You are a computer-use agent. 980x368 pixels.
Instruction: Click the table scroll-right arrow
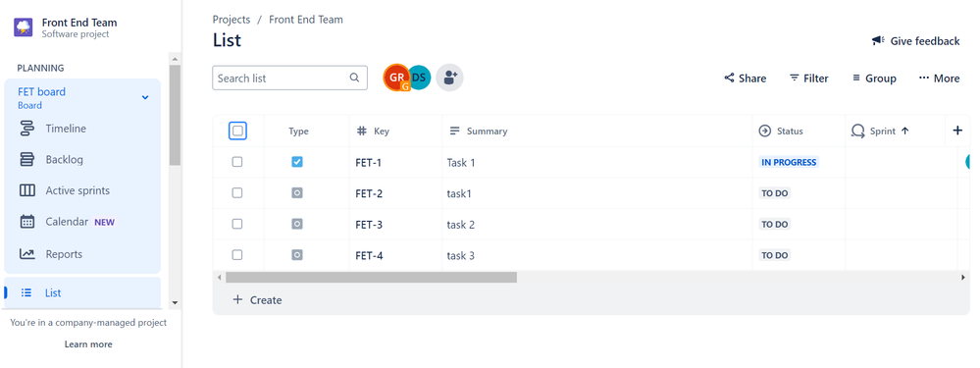963,277
